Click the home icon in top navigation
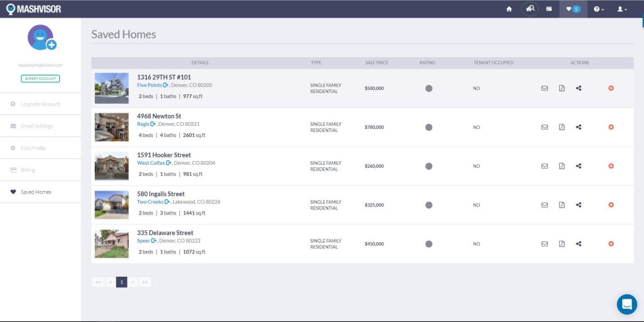644x322 pixels. coord(509,9)
